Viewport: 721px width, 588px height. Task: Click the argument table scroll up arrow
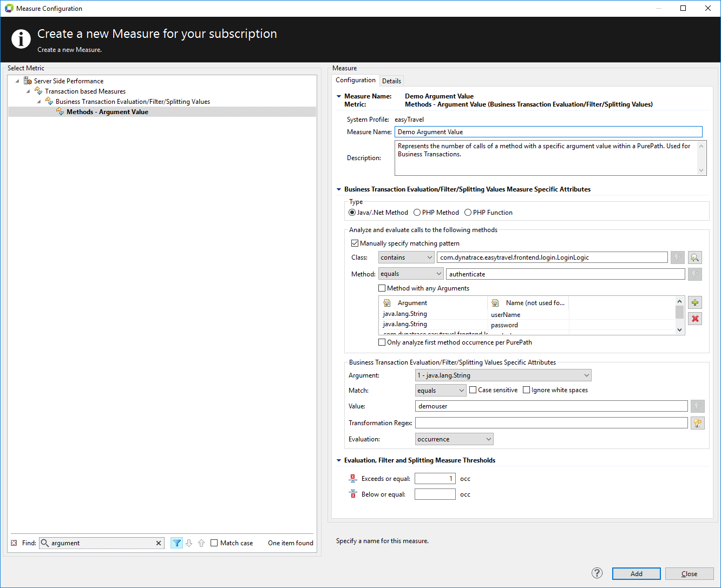(680, 301)
